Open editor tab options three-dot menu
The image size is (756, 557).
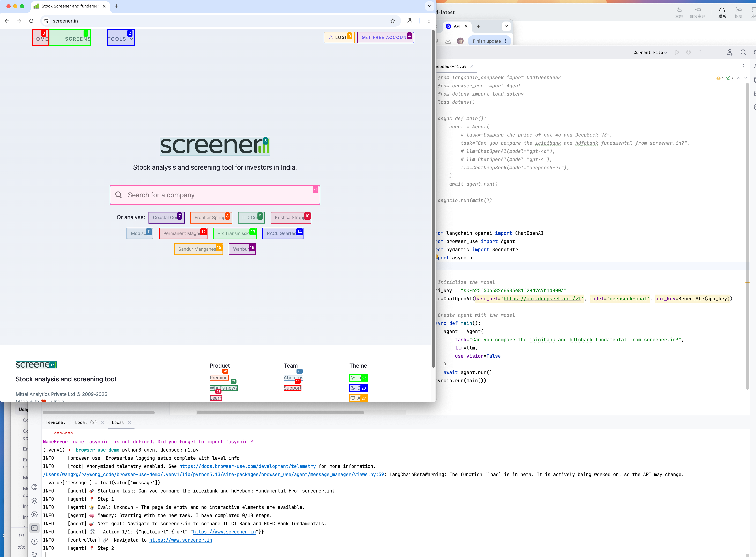pyautogui.click(x=743, y=66)
